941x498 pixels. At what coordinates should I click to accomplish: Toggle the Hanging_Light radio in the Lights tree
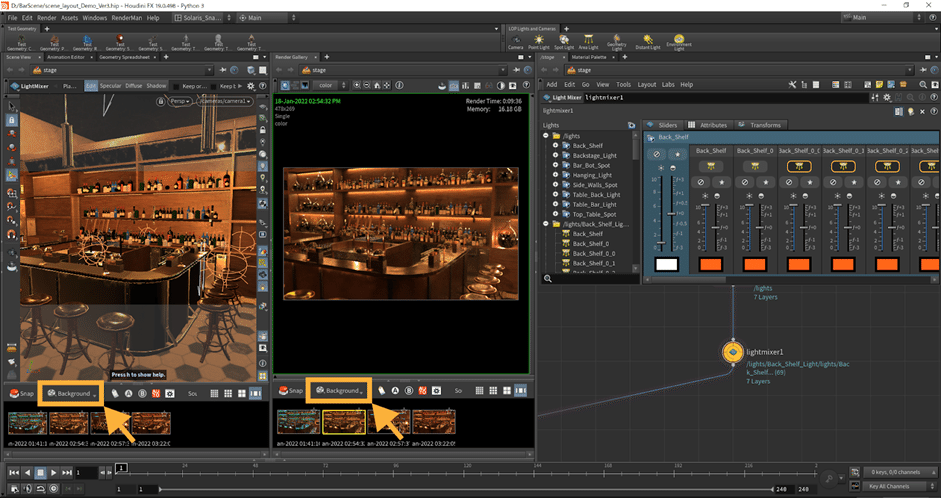click(555, 175)
